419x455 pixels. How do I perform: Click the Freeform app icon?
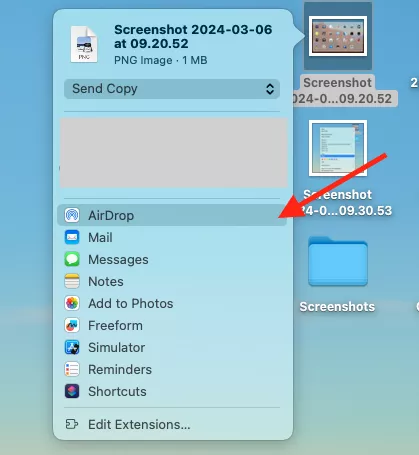point(72,325)
